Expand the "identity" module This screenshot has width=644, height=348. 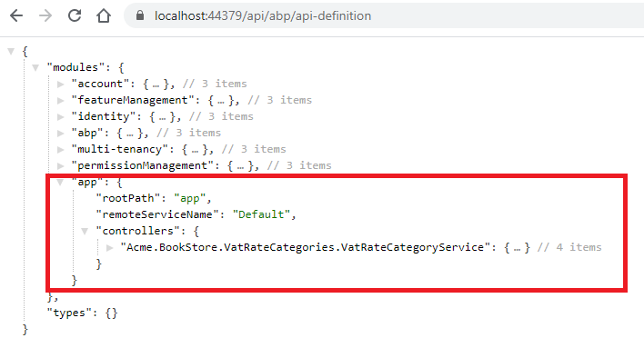(60, 116)
